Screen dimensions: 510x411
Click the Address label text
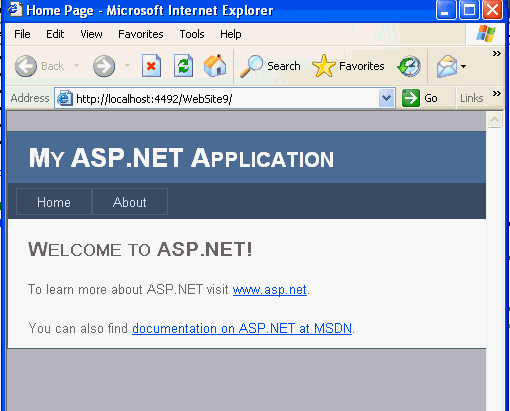(30, 98)
